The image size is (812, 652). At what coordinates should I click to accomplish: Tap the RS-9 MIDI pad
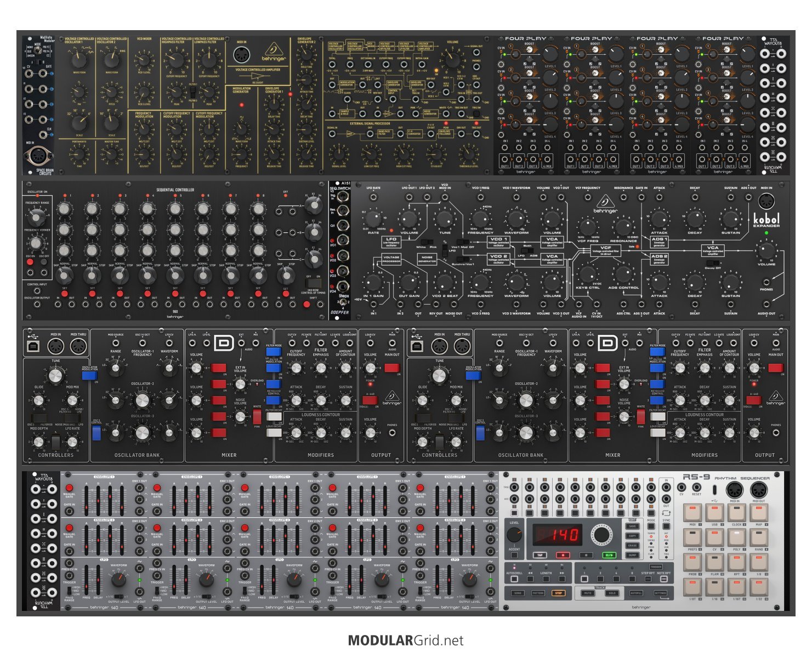click(692, 513)
